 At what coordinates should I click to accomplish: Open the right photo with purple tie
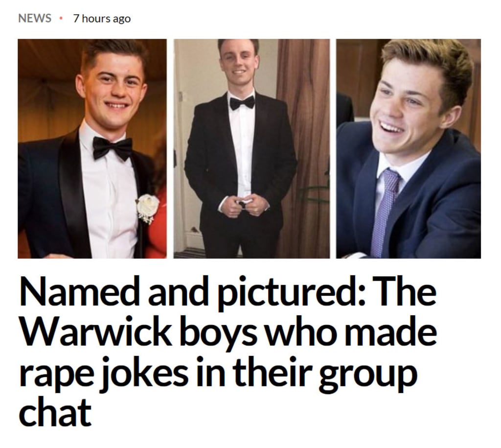[409, 149]
